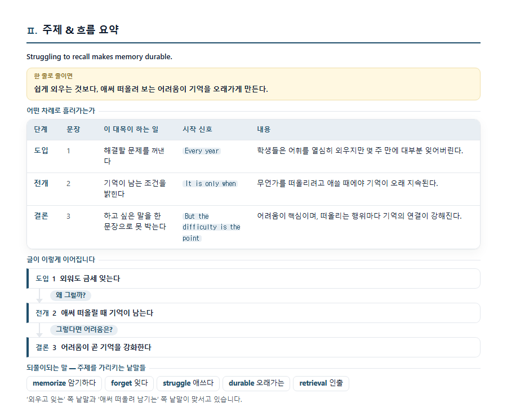Click the '결론' cell in the table
This screenshot has width=507, height=420.
[41, 216]
